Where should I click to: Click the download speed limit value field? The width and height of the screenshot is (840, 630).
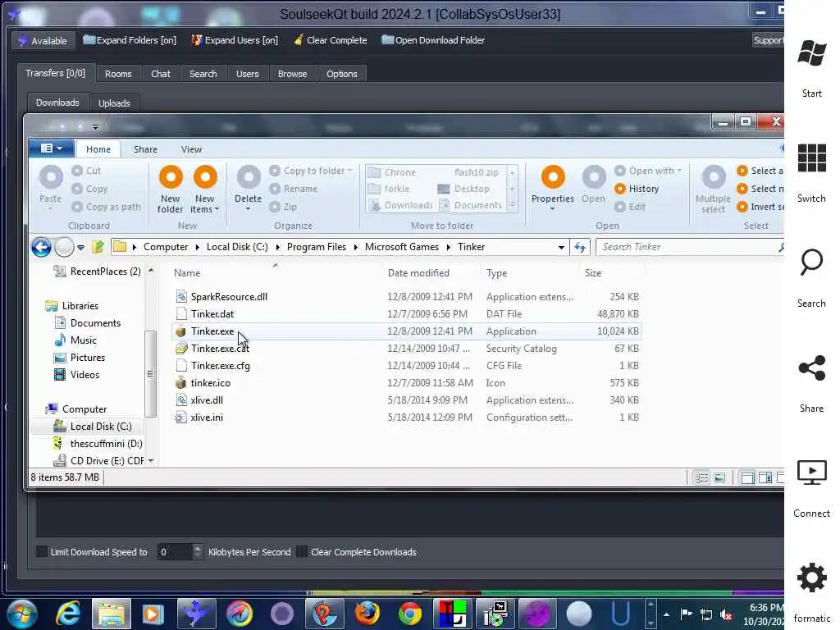(x=175, y=552)
